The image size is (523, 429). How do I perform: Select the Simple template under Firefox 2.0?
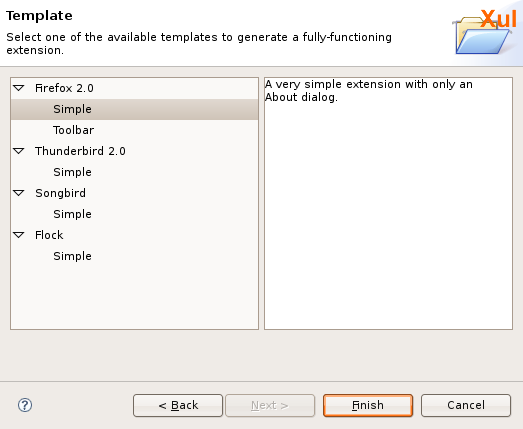[x=134, y=109]
